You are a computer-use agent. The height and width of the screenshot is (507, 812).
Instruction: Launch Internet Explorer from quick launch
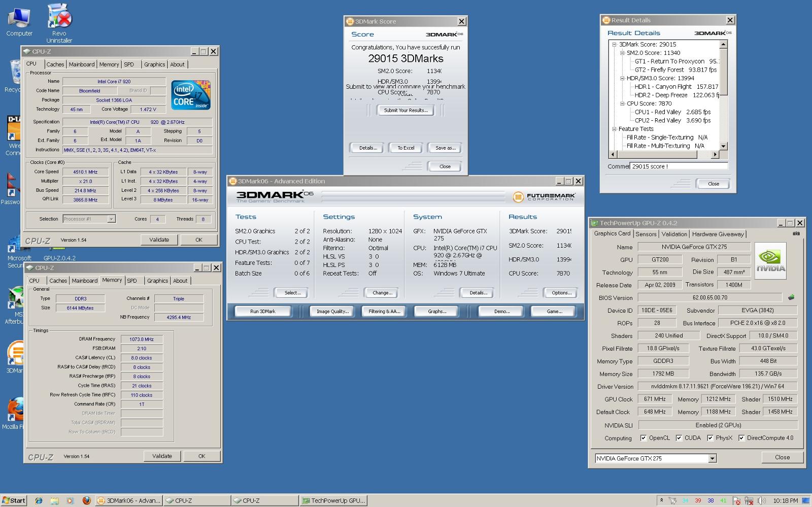[39, 500]
